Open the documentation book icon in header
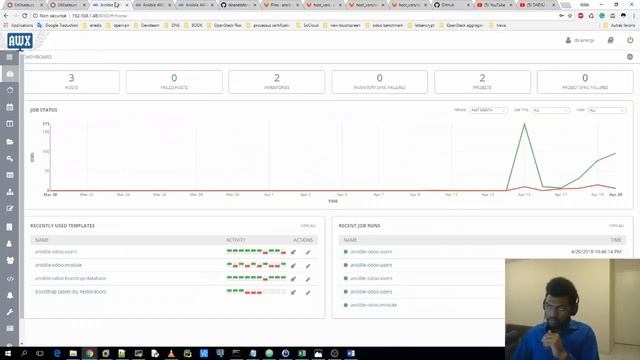The image size is (640, 360). tap(611, 40)
